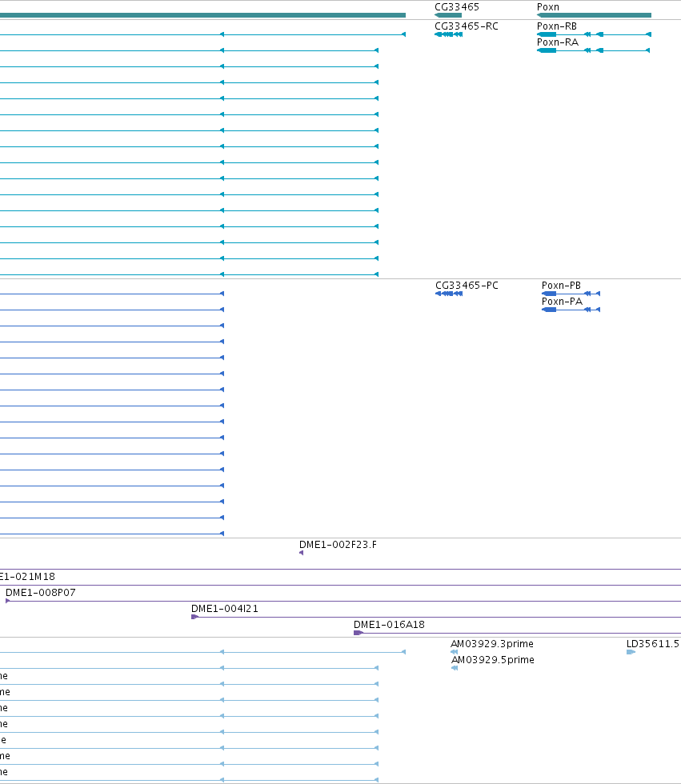The image size is (681, 784).
Task: Select the AM03929.3prime EST glyph
Action: (x=454, y=652)
